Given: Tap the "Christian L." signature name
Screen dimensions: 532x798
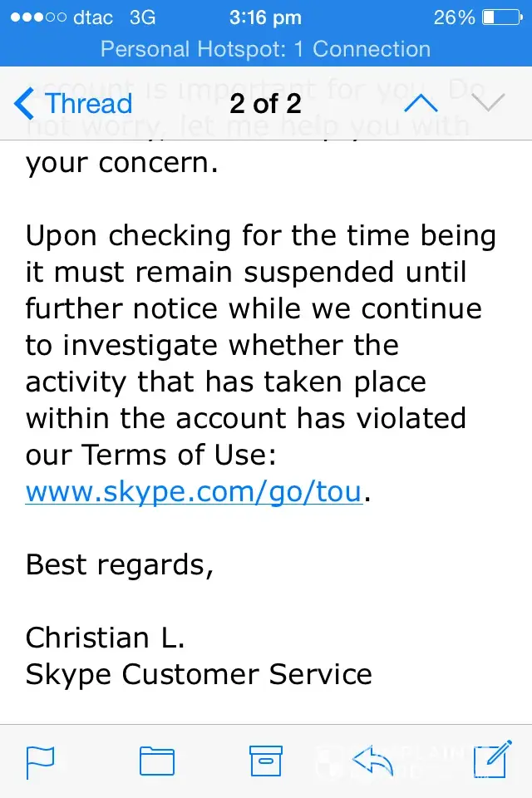Looking at the screenshot, I should click(105, 638).
